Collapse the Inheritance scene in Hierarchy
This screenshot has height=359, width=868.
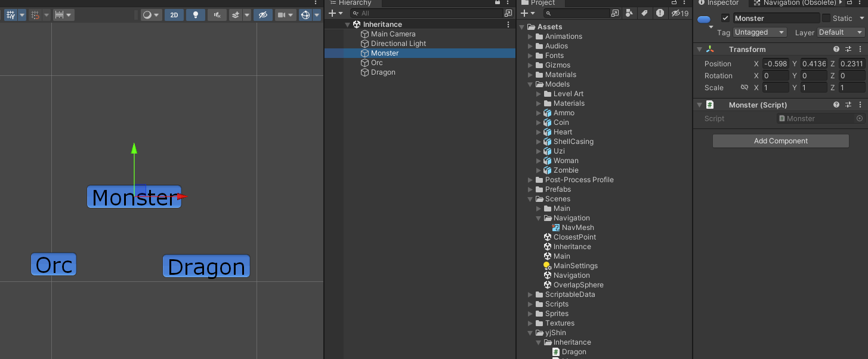tap(347, 24)
